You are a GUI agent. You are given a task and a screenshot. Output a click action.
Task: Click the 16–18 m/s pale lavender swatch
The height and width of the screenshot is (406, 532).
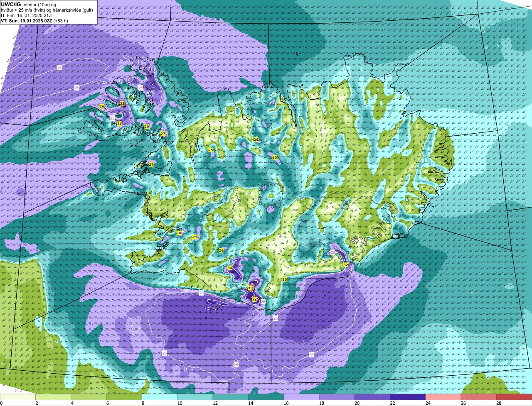pos(302,397)
